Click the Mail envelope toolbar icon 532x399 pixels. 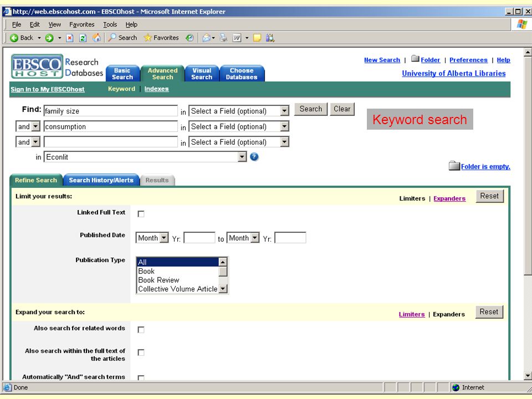[x=206, y=38]
